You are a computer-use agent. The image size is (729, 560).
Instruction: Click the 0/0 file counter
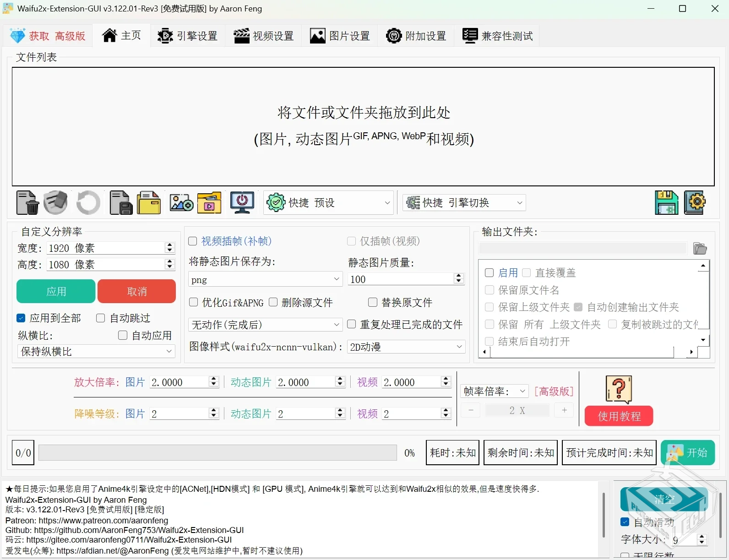23,452
